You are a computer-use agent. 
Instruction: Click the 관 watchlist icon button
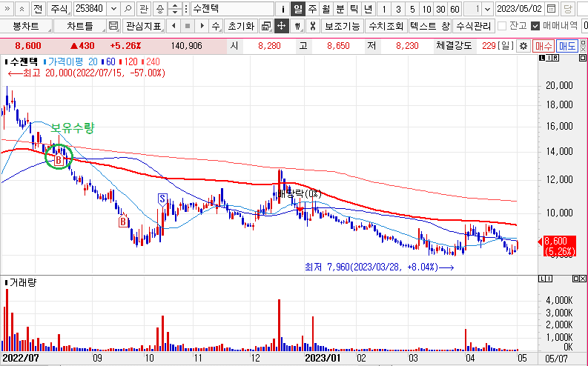tap(143, 9)
